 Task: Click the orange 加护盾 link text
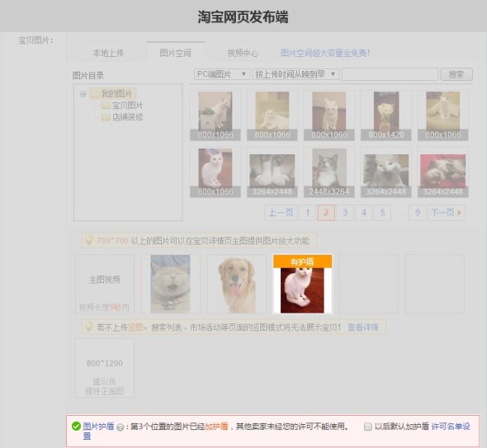point(216,427)
